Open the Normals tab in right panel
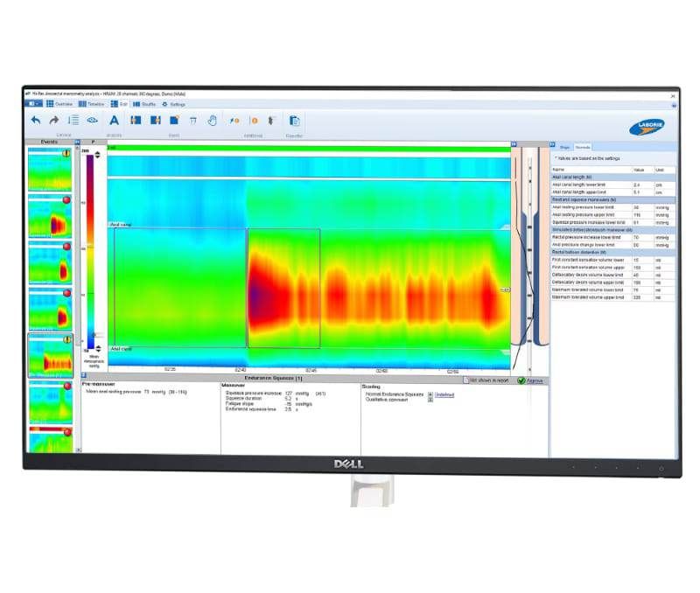The height and width of the screenshot is (593, 700). (x=583, y=147)
